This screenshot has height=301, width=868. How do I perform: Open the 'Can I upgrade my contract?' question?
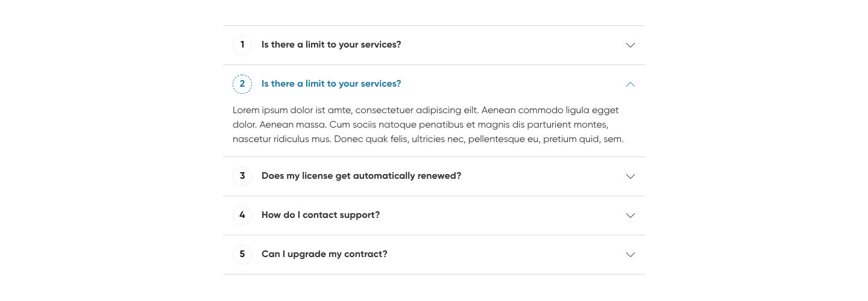click(324, 255)
